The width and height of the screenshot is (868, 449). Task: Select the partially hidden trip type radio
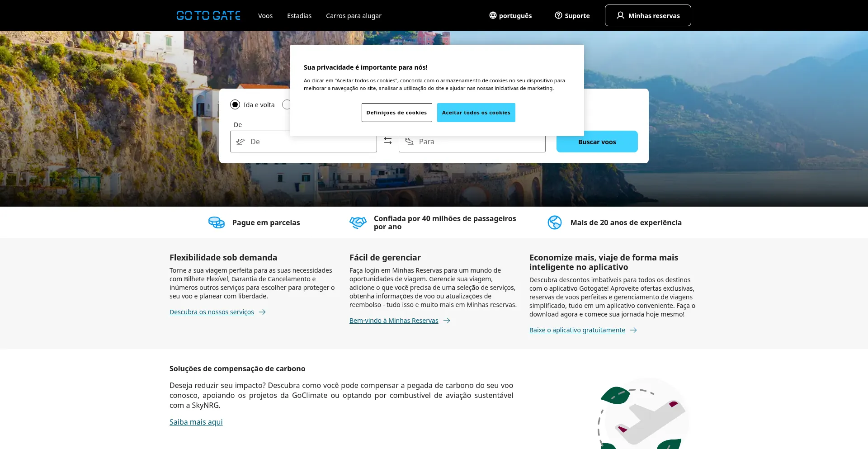[286, 105]
